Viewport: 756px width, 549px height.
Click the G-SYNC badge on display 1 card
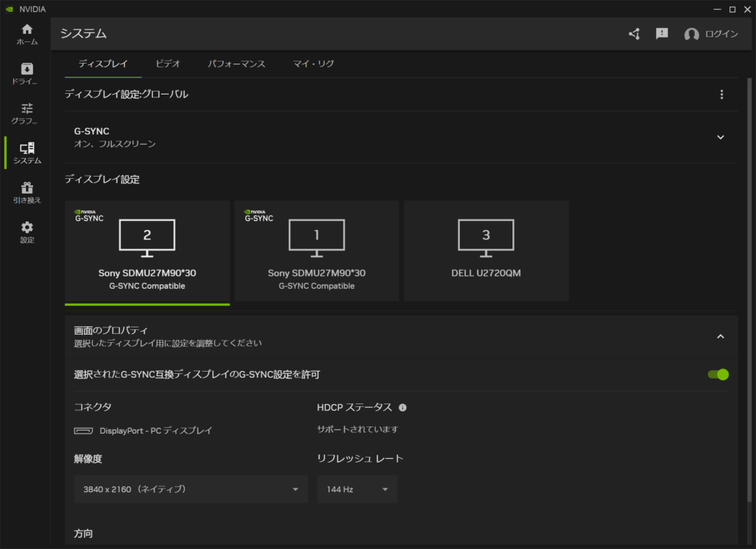pyautogui.click(x=259, y=216)
